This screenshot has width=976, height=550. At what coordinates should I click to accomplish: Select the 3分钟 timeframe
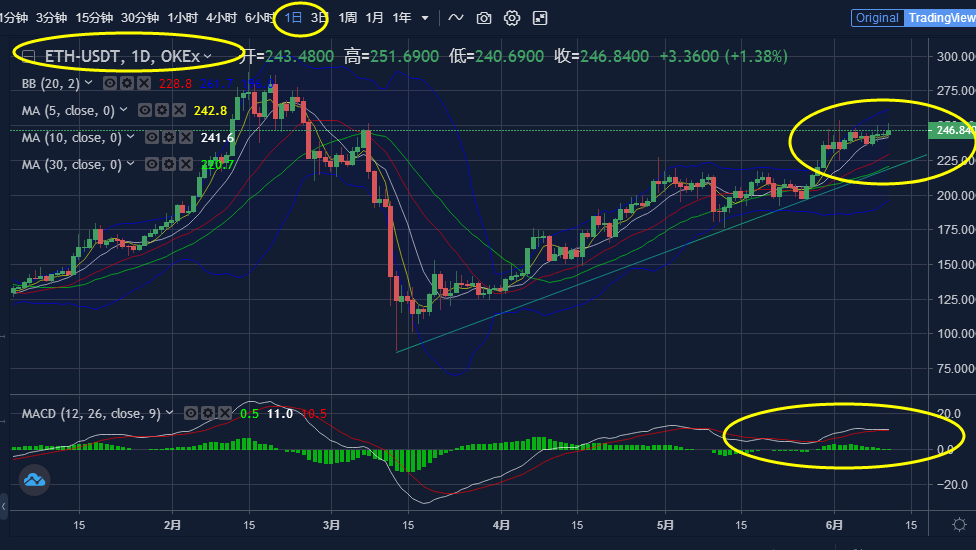51,17
